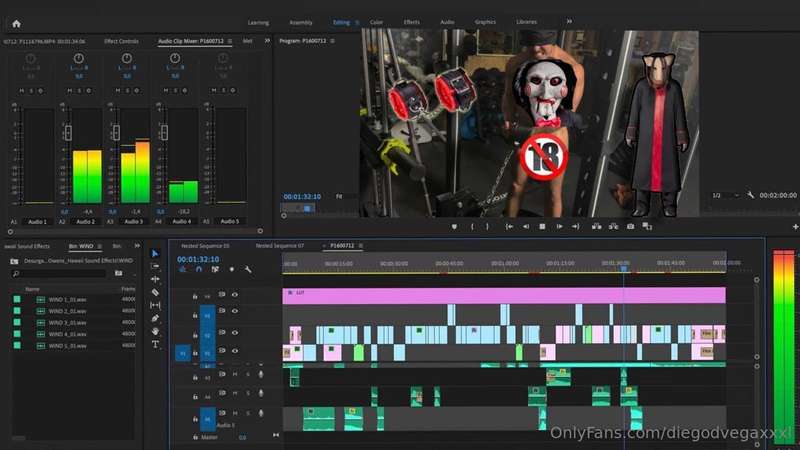Click the Stop playback button

pyautogui.click(x=542, y=226)
